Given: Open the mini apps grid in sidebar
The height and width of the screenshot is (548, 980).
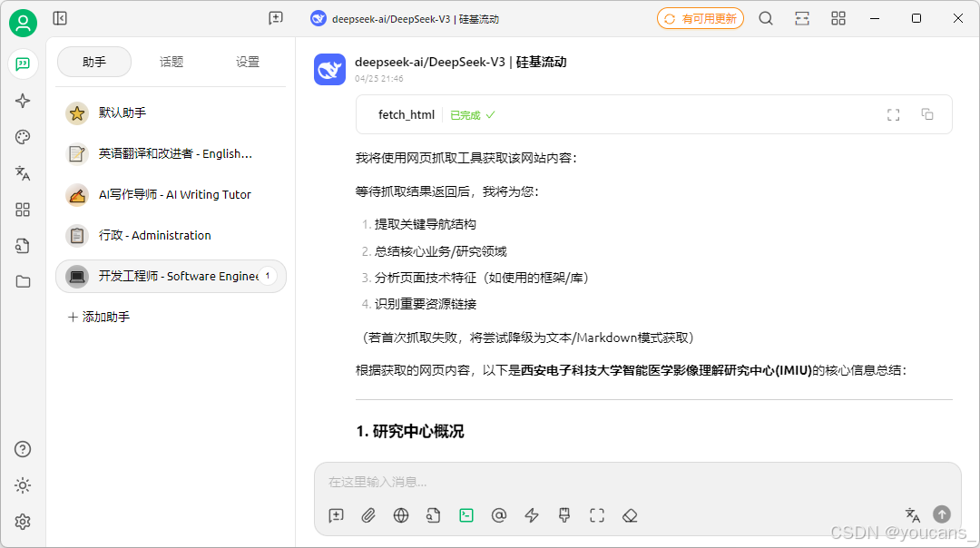Looking at the screenshot, I should (x=23, y=210).
